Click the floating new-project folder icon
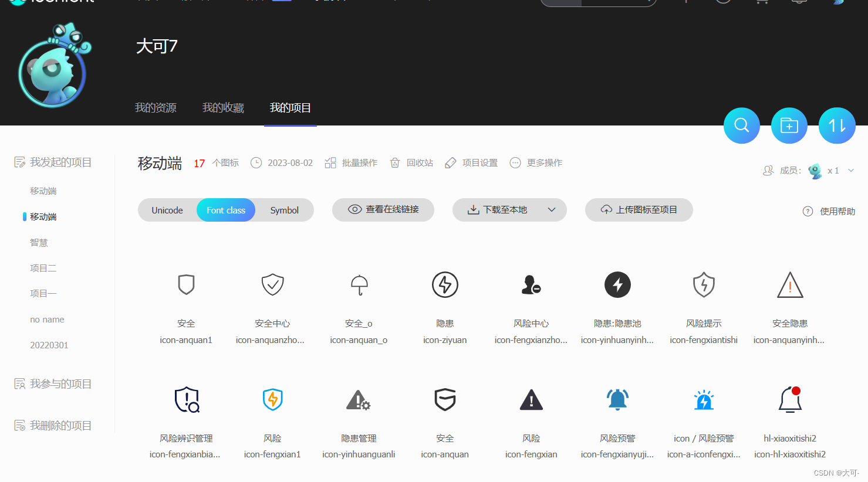The height and width of the screenshot is (482, 868). 789,125
